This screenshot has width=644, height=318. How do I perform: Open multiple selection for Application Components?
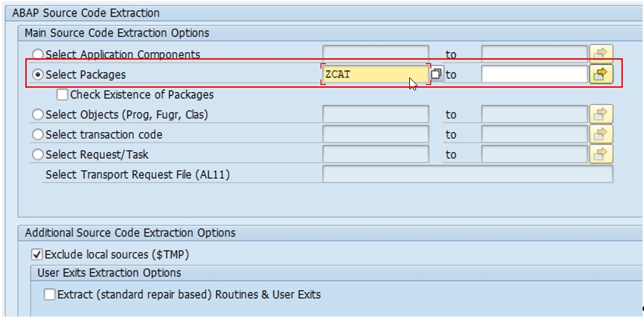pyautogui.click(x=602, y=53)
